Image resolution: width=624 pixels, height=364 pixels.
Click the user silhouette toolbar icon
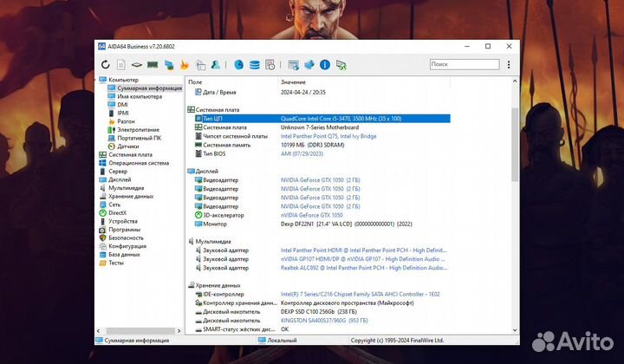(x=215, y=64)
